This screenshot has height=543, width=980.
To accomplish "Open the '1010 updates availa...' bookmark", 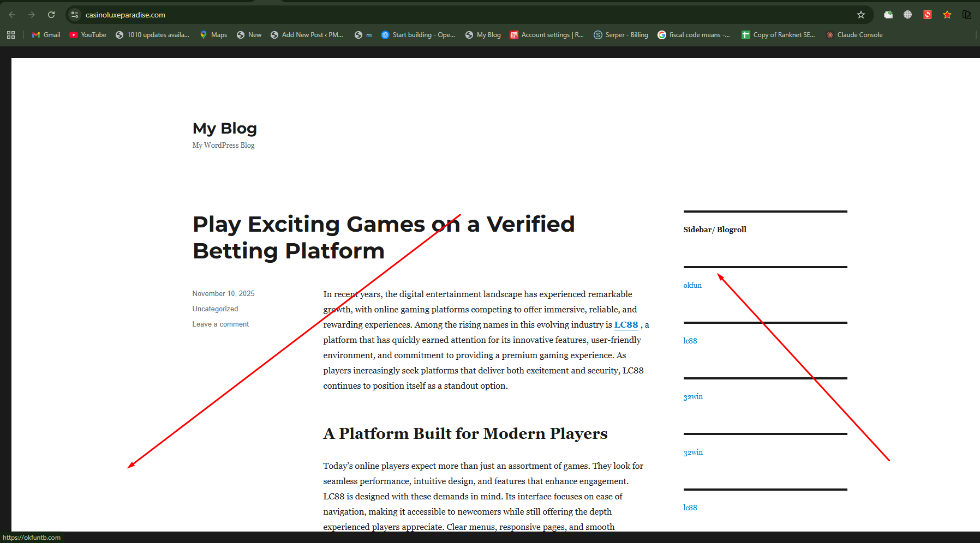I will 152,35.
